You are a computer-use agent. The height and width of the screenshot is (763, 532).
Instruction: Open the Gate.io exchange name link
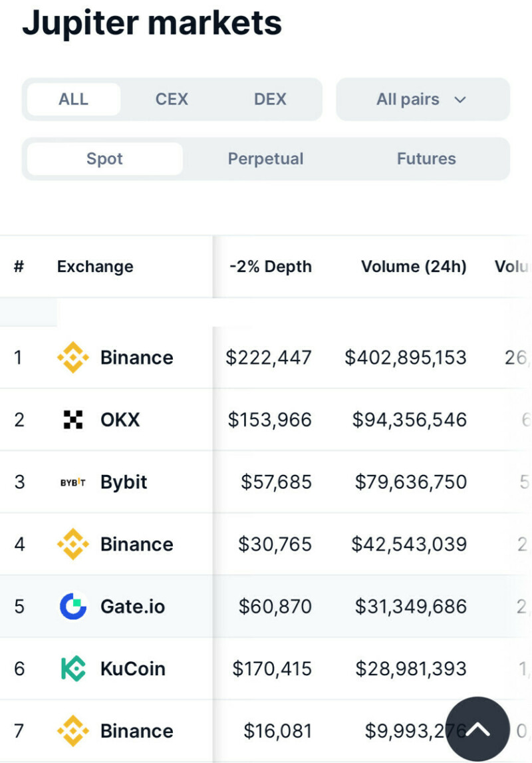(132, 607)
